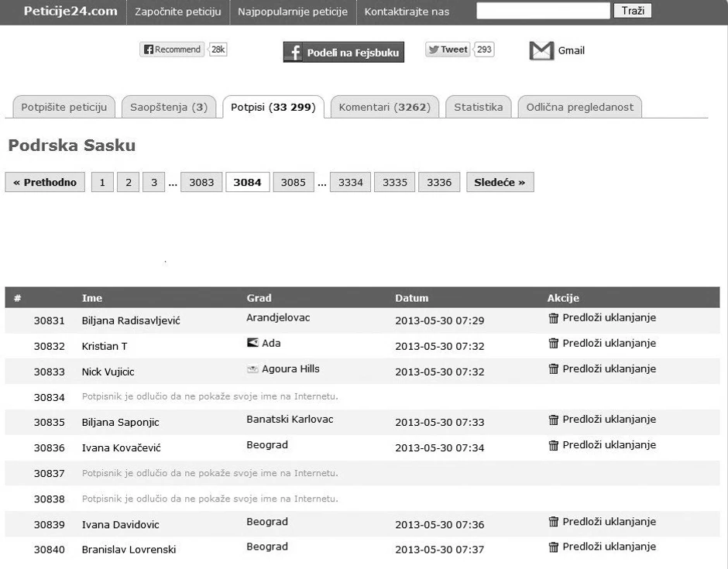Click trash icon in Ivana Kovačević row
The width and height of the screenshot is (728, 569).
(x=554, y=445)
